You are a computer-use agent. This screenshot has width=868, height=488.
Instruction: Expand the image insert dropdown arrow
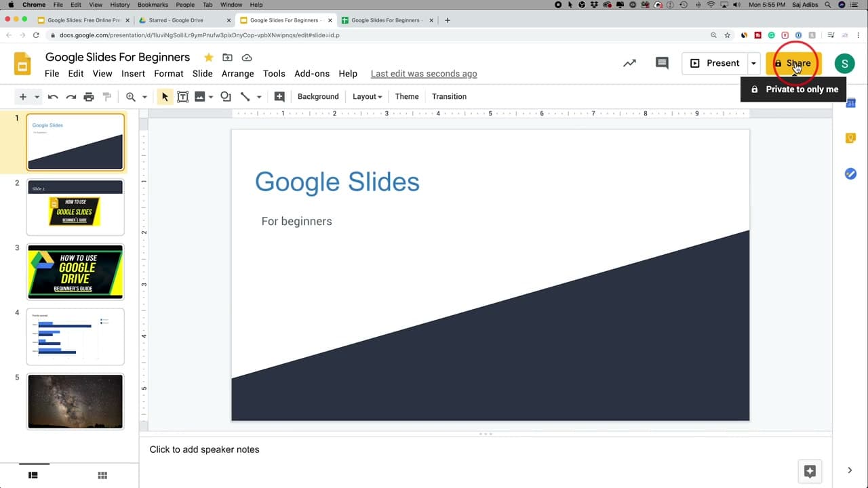[211, 97]
